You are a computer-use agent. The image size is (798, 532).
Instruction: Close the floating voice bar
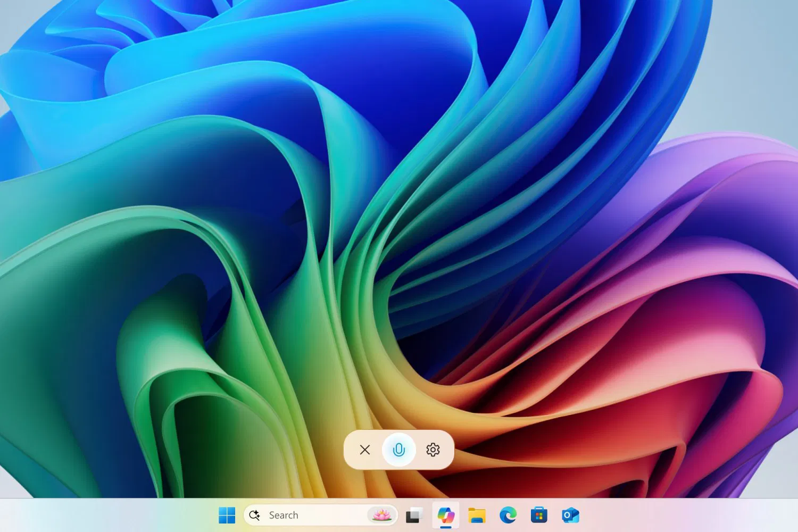click(x=365, y=450)
